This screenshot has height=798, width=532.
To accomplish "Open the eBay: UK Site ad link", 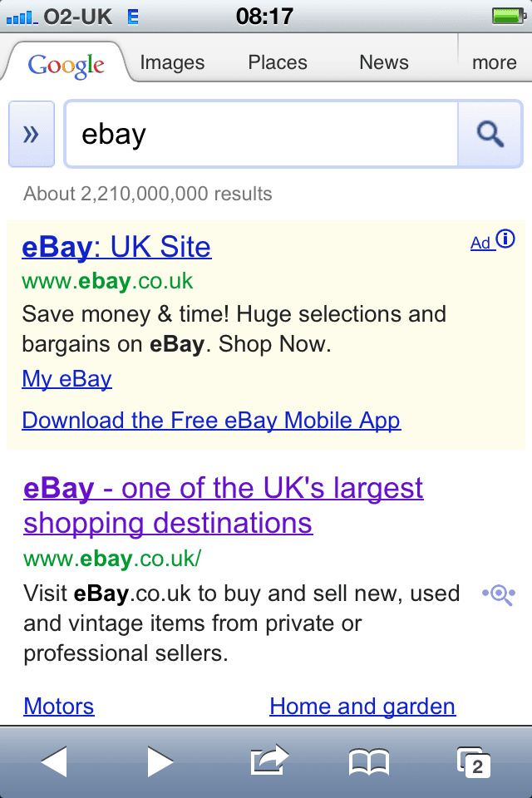I will point(116,247).
